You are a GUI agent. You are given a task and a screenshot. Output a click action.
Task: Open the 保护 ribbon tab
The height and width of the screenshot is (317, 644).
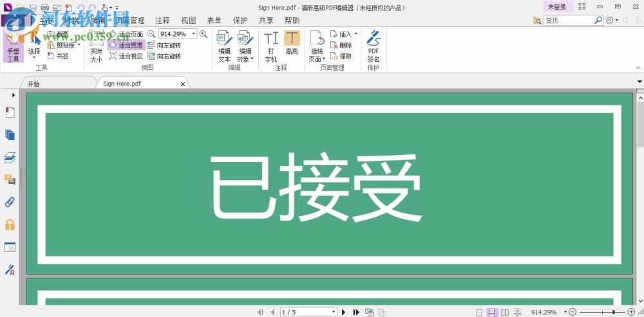pyautogui.click(x=240, y=20)
